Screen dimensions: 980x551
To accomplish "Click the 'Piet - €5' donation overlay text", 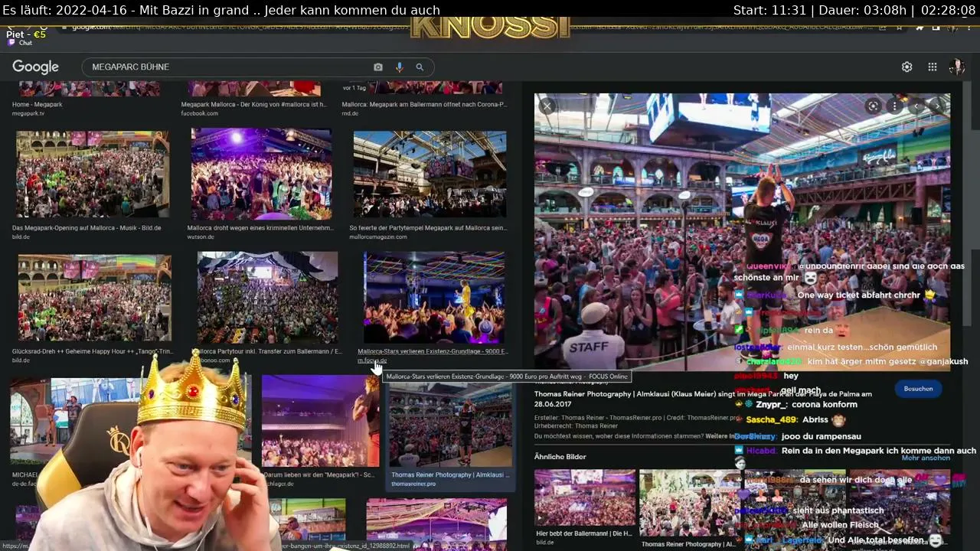I will point(26,34).
